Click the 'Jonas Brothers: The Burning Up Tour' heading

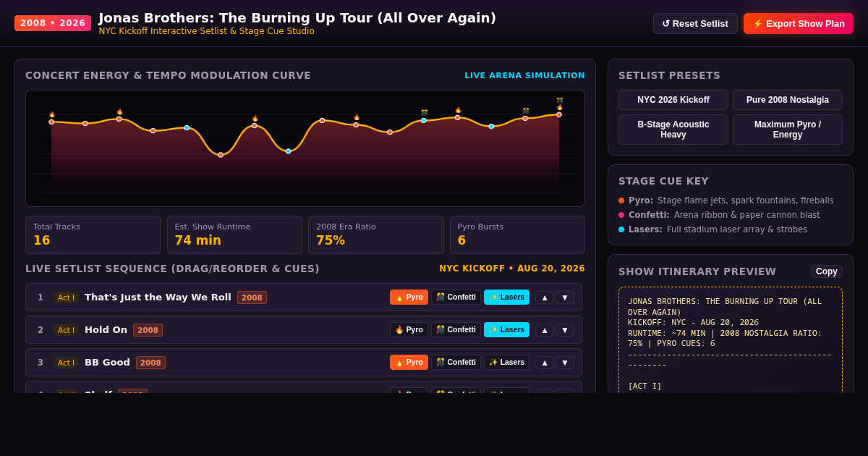297,18
